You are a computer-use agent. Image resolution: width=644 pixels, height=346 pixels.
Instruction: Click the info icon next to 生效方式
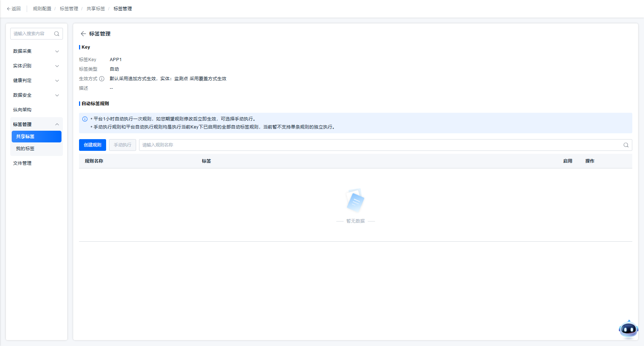[x=102, y=79]
